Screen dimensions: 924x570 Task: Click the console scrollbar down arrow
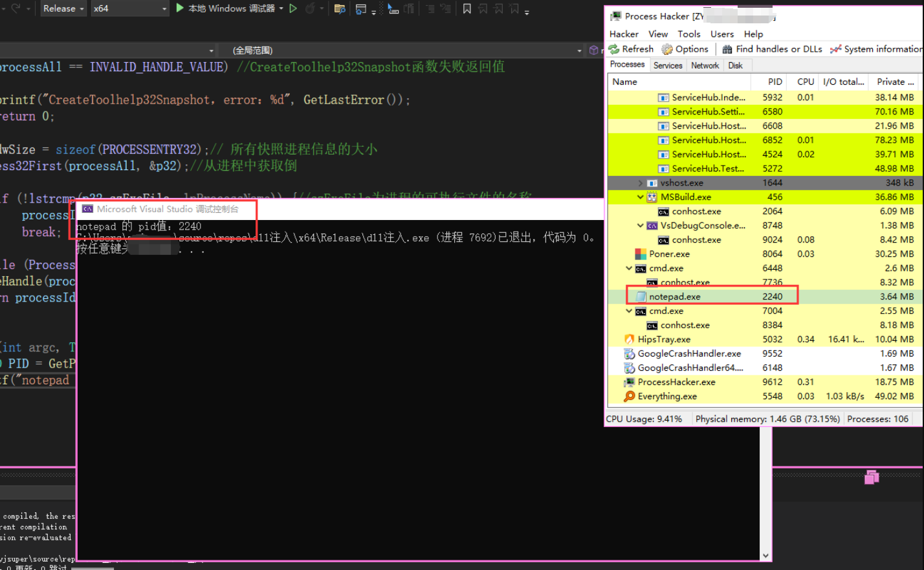(766, 555)
